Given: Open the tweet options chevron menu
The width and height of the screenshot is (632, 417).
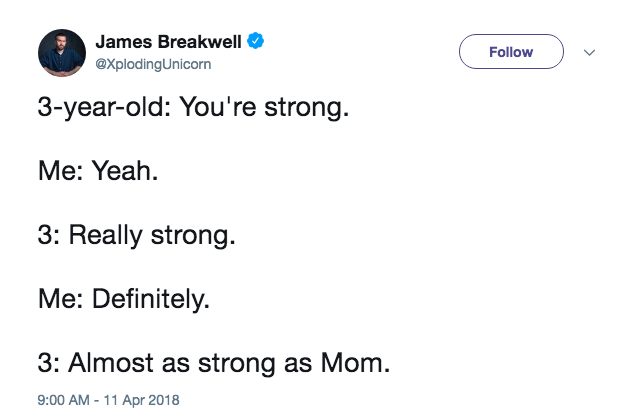Looking at the screenshot, I should [589, 52].
